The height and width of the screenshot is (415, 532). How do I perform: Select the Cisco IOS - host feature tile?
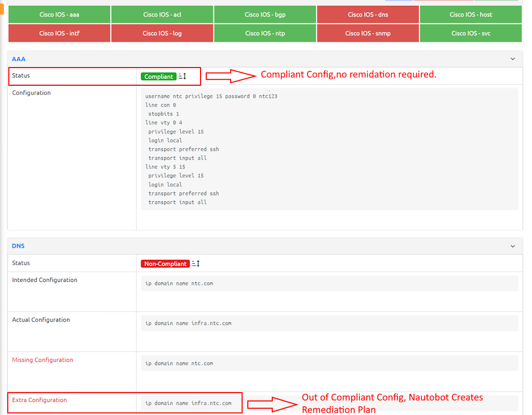pyautogui.click(x=470, y=14)
